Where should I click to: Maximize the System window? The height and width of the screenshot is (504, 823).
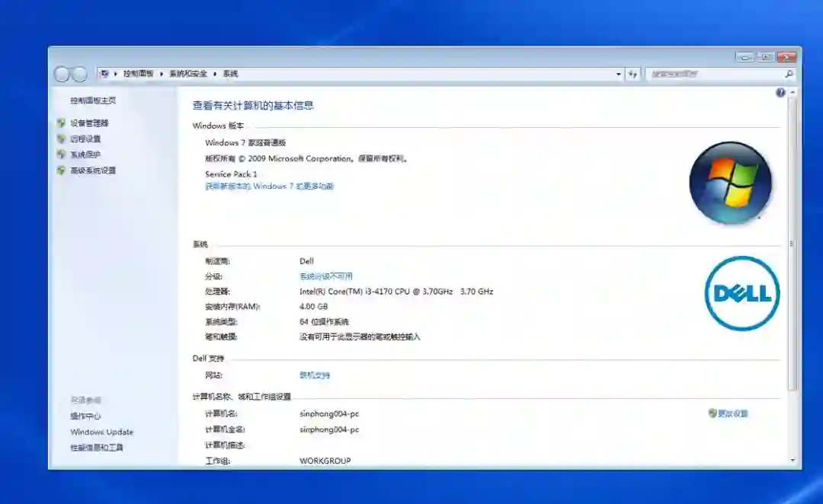(765, 56)
